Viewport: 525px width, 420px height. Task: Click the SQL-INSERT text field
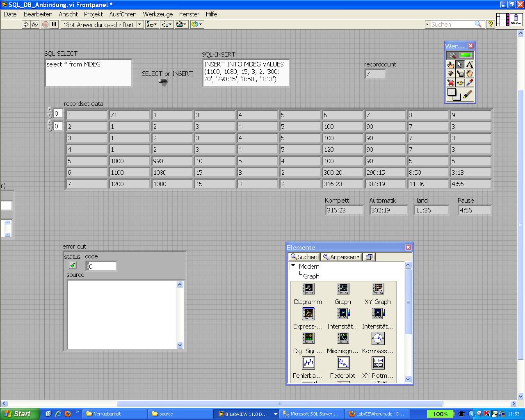tap(246, 73)
